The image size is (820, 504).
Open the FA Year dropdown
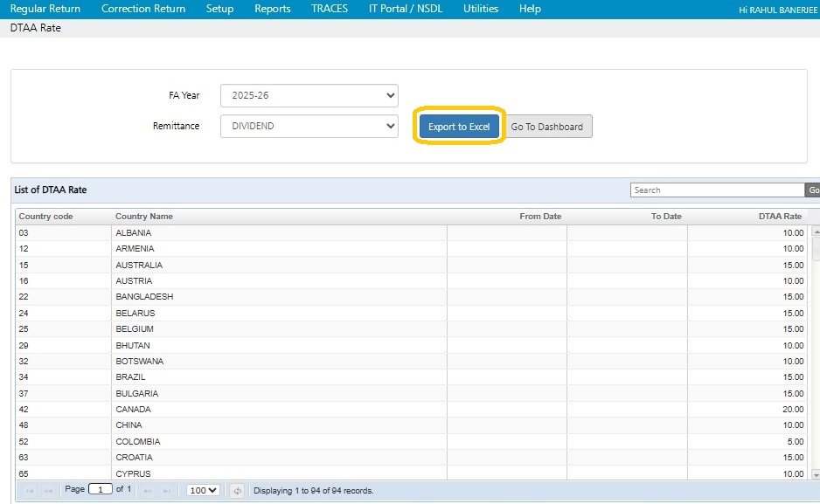tap(309, 95)
